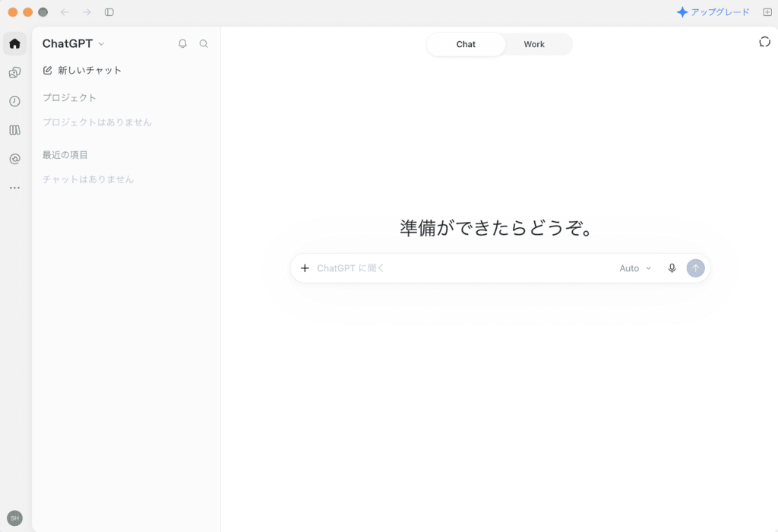Send the message with up-arrow button

(x=695, y=268)
